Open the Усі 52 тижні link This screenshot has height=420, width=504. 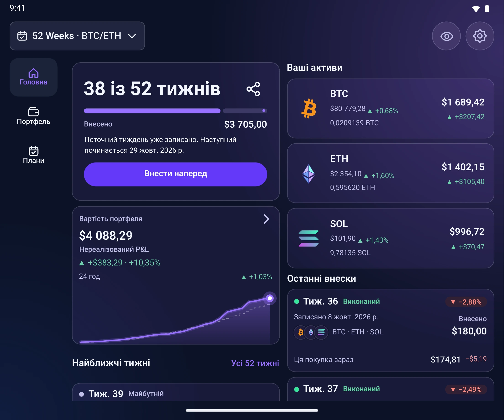coord(255,363)
